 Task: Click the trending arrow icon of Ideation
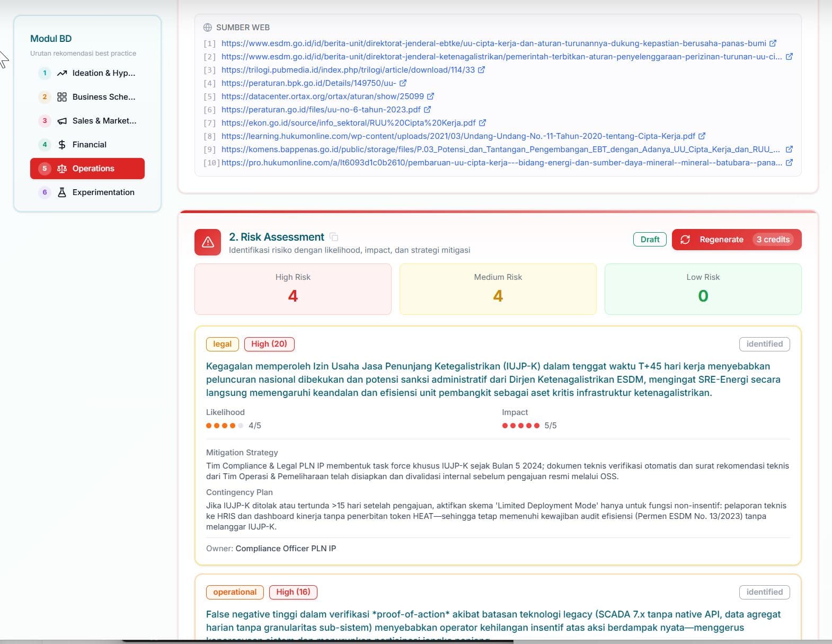click(x=62, y=73)
